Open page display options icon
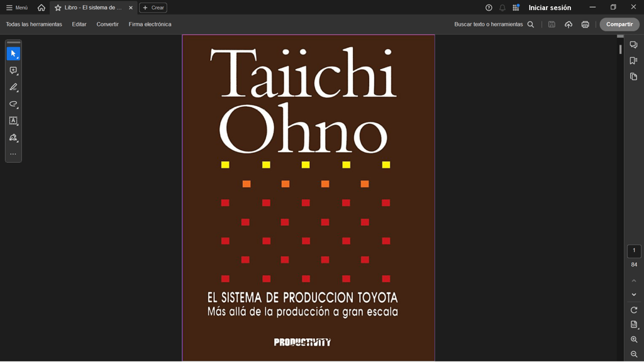Viewport: 644px width, 362px height. (x=634, y=325)
